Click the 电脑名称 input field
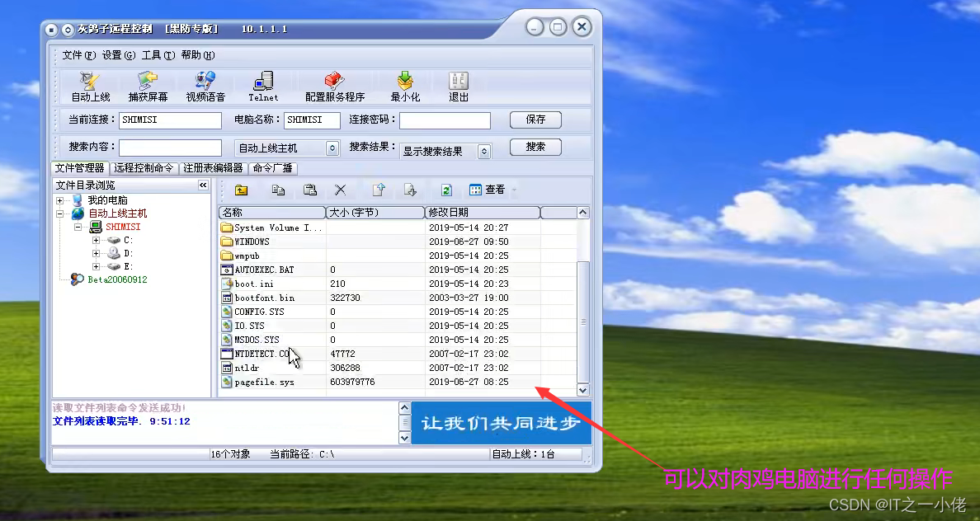The image size is (980, 521). pyautogui.click(x=312, y=120)
